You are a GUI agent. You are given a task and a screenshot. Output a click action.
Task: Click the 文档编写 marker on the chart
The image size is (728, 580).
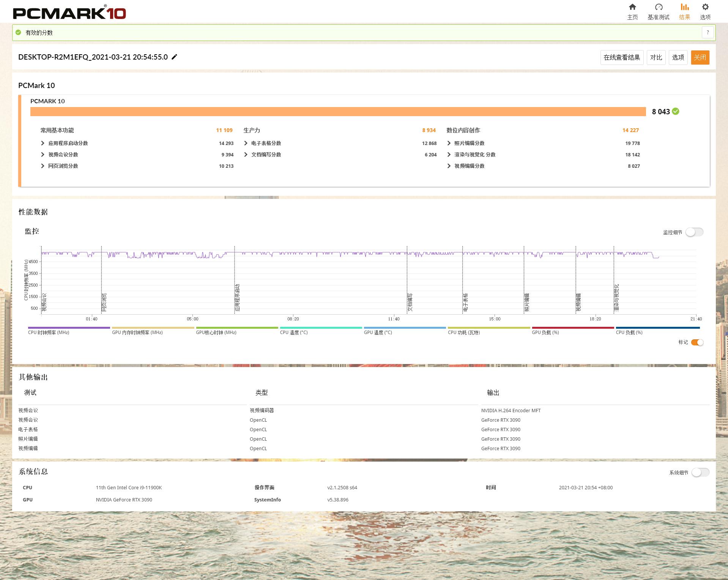tap(410, 302)
